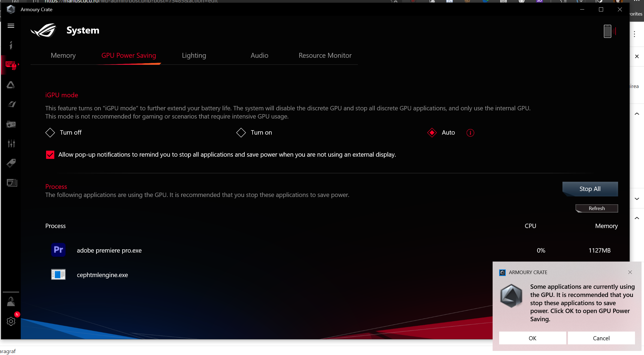Open Game Library controller icon
This screenshot has width=644, height=355.
coord(11,124)
